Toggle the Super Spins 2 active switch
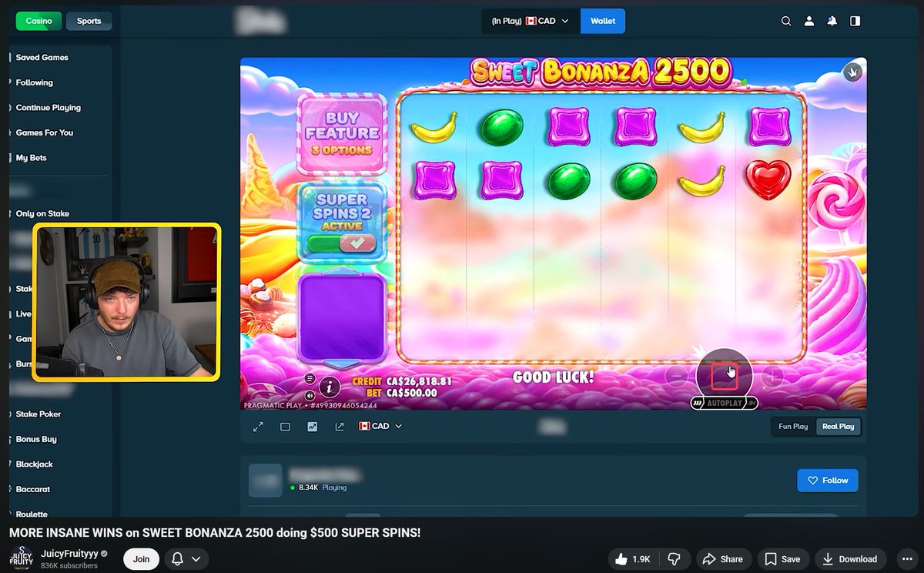Screen dimensions: 924x573 click(341, 243)
